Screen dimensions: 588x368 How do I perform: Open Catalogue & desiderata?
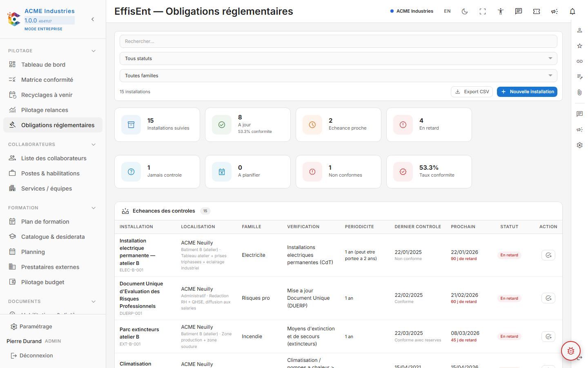coord(53,237)
